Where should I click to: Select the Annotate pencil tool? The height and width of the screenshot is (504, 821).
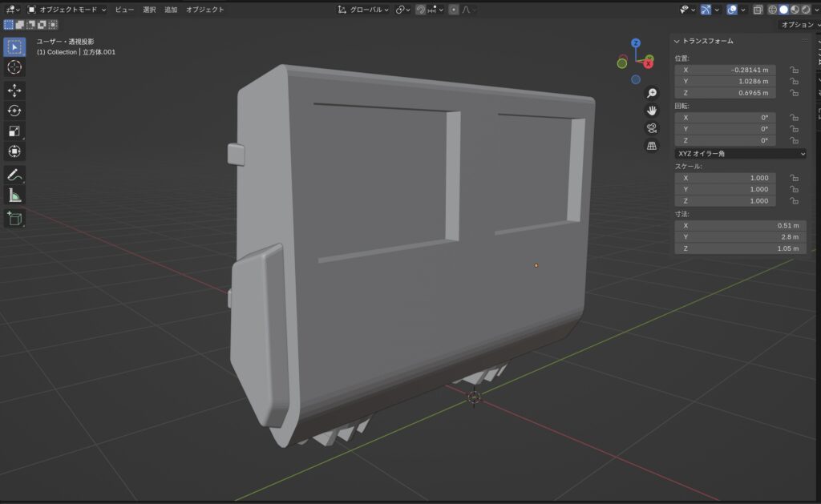14,175
